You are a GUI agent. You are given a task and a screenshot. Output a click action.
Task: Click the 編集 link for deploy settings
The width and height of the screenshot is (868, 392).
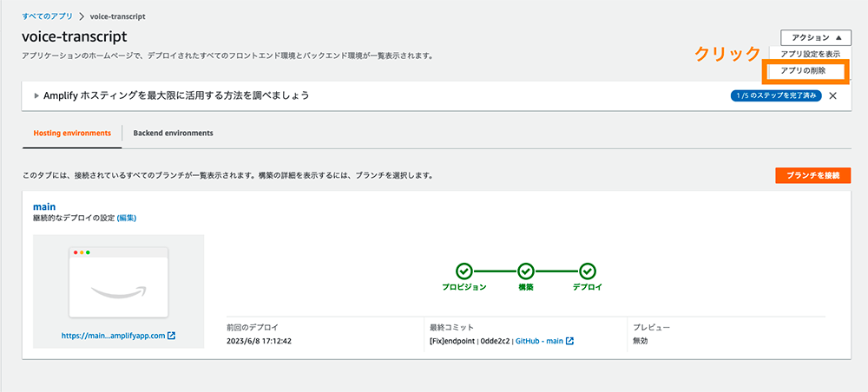127,219
